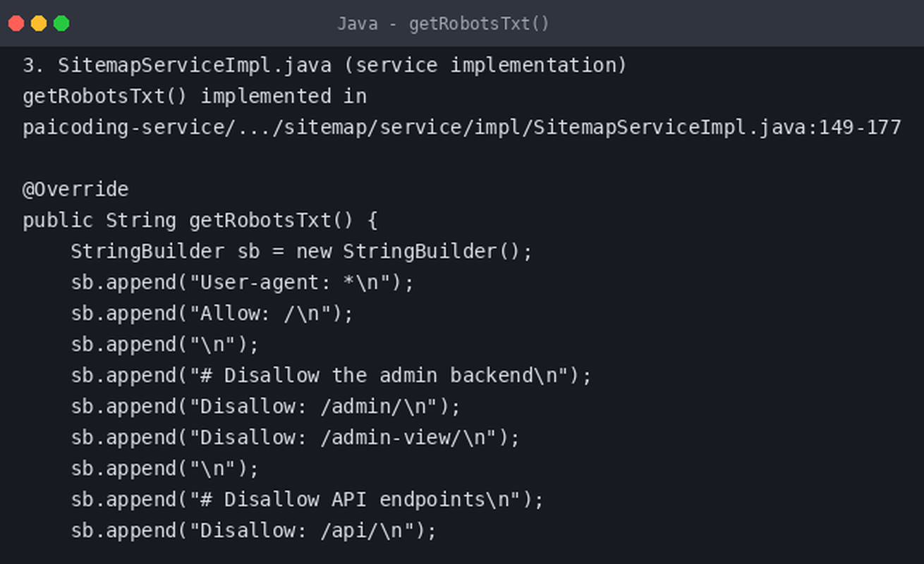Click the SitemapServiceImpl.java heading line
This screenshot has height=564, width=924.
point(324,66)
